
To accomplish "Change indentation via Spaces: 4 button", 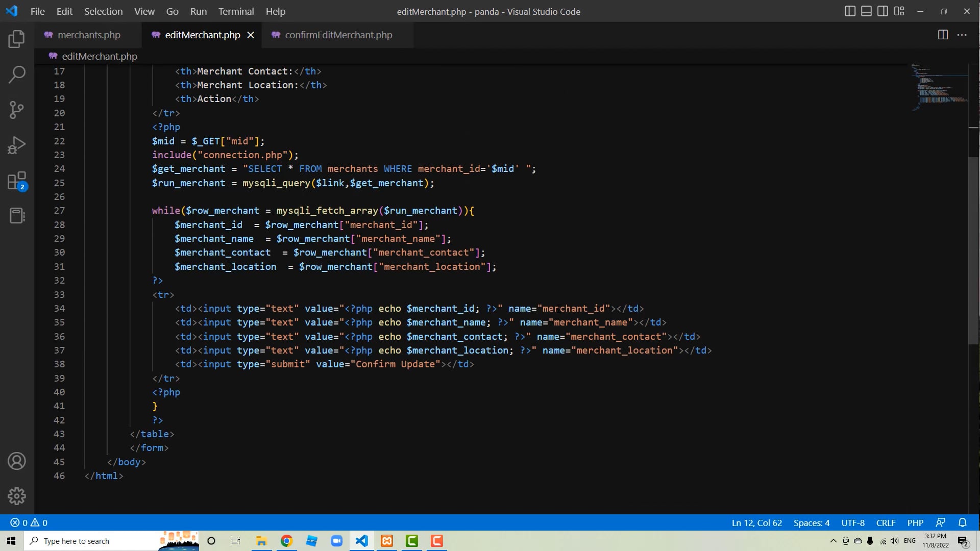I will 811,522.
